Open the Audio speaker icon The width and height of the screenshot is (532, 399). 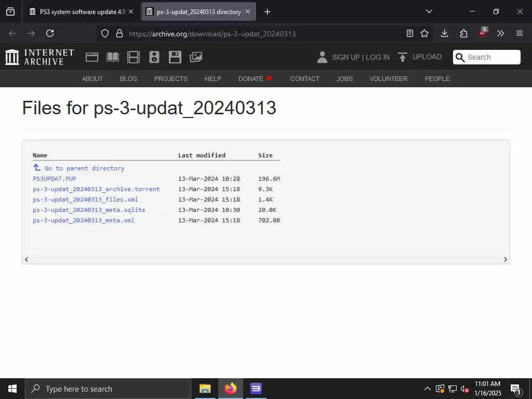[154, 57]
